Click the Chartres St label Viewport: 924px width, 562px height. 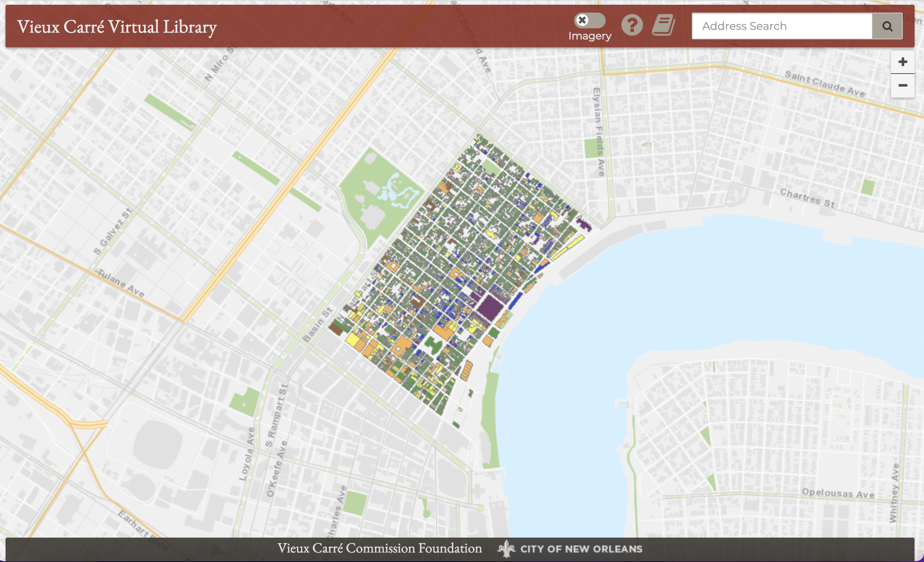click(808, 198)
